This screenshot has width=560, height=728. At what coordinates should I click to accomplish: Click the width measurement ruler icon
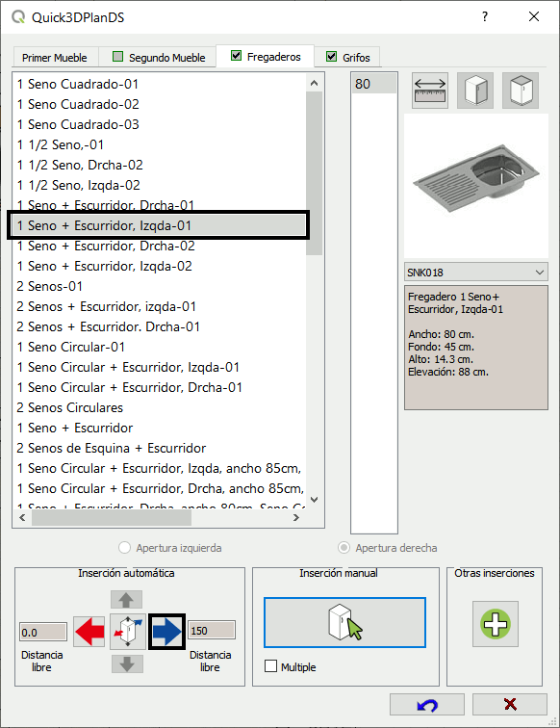click(430, 91)
